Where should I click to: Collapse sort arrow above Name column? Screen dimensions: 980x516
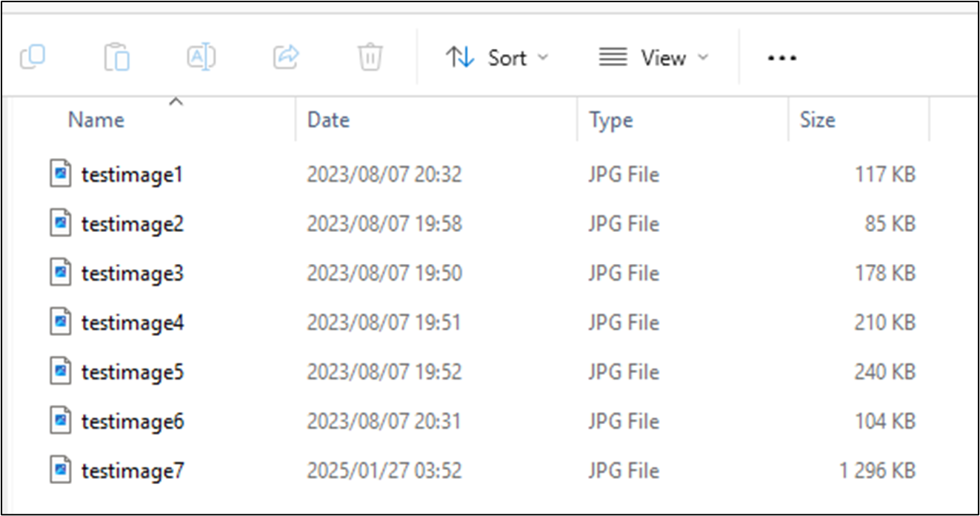(x=176, y=102)
